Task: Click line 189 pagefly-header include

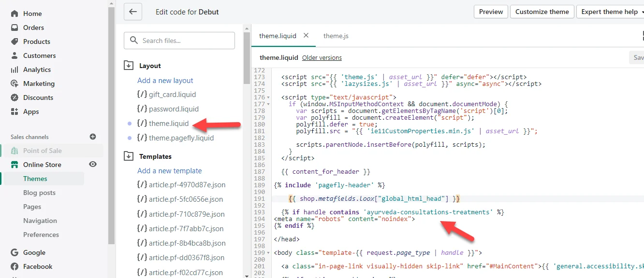Action: [x=329, y=185]
